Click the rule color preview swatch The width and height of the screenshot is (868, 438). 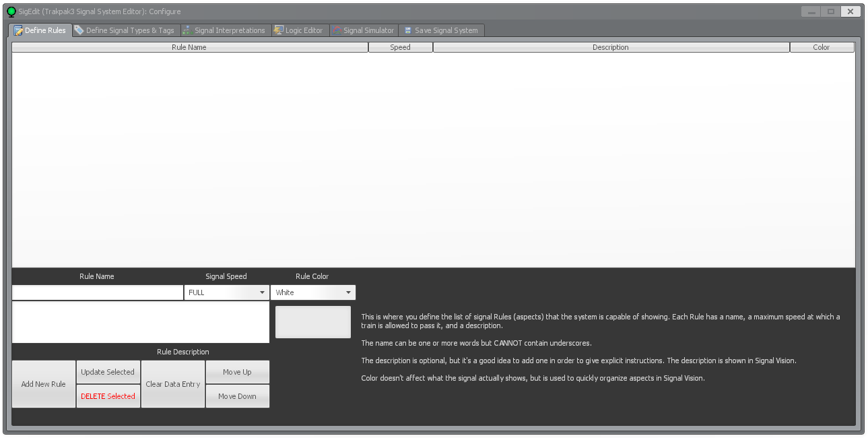pyautogui.click(x=313, y=322)
